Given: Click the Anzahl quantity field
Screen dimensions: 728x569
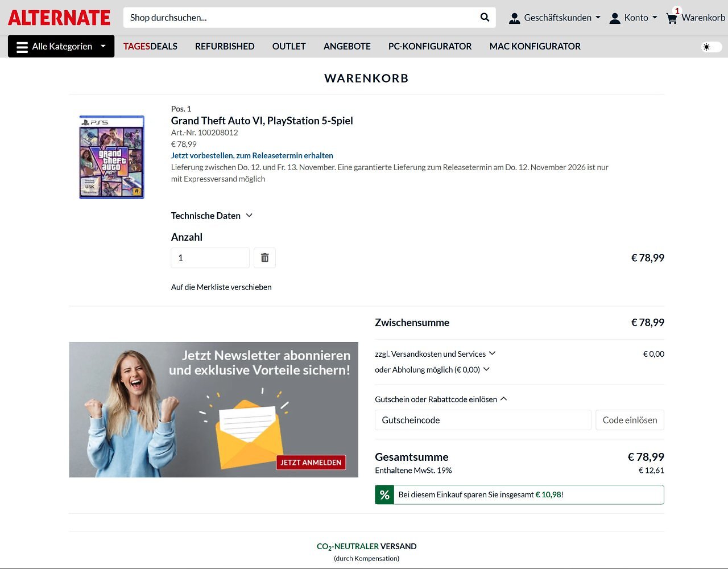Looking at the screenshot, I should (x=210, y=258).
